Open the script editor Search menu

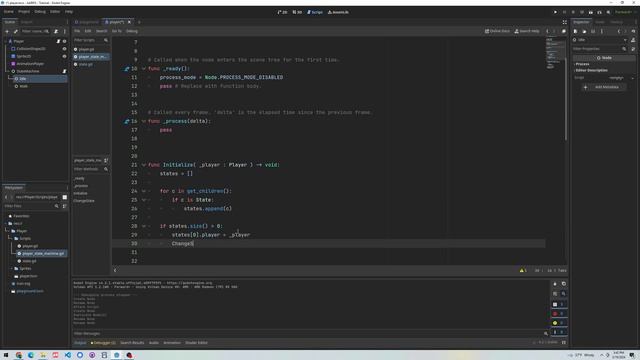coord(102,31)
